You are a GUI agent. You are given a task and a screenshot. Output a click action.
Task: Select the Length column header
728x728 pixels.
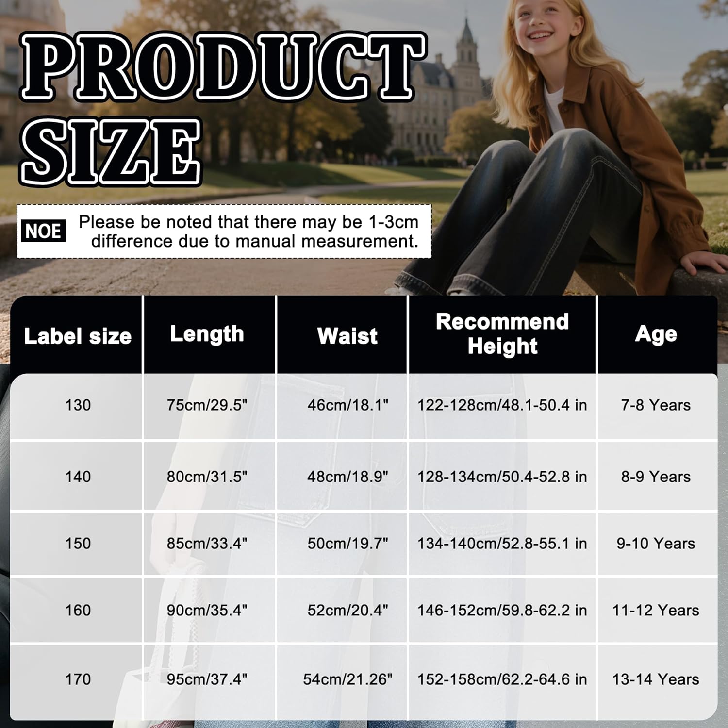[x=207, y=334]
